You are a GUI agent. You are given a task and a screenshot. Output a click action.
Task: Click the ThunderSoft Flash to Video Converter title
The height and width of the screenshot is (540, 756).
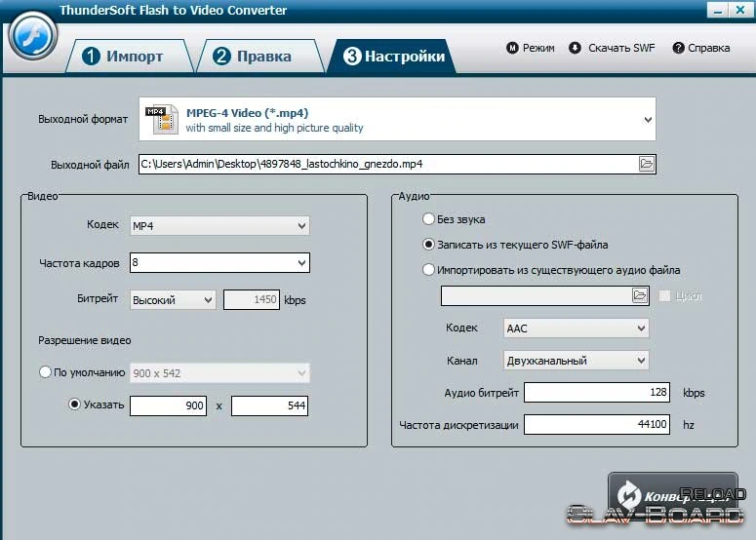click(173, 10)
